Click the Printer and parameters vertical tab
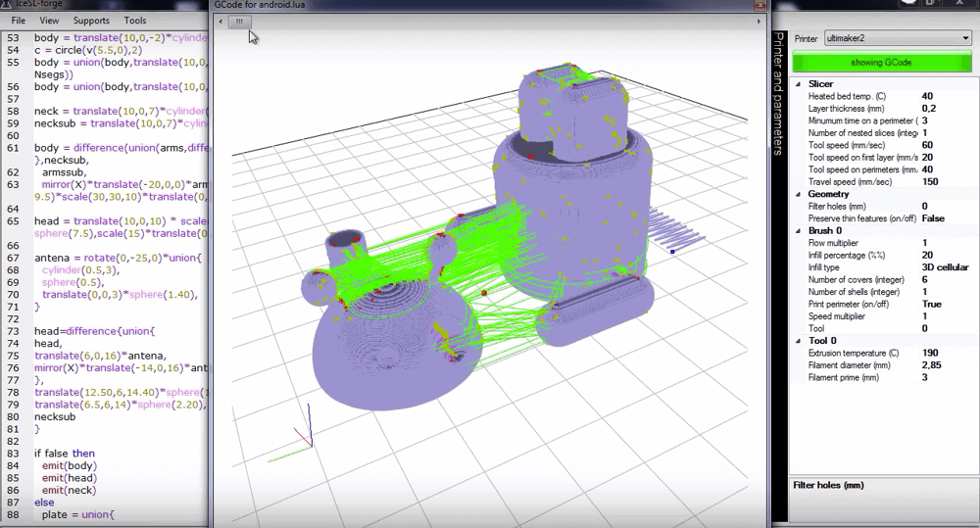Image resolution: width=980 pixels, height=528 pixels. (779, 93)
